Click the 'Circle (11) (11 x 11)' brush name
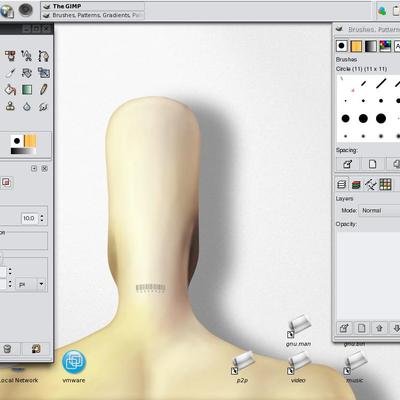 361,69
